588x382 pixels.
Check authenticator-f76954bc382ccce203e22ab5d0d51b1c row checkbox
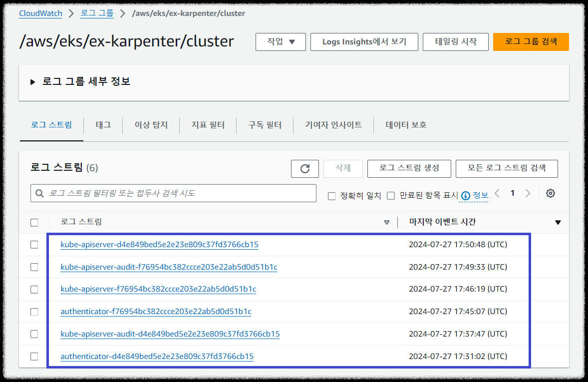click(x=34, y=312)
